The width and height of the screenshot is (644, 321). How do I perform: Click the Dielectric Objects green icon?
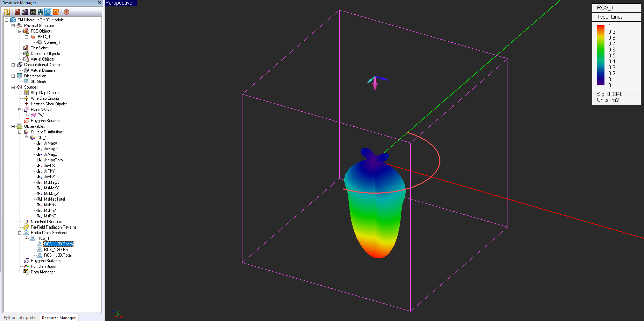[26, 54]
